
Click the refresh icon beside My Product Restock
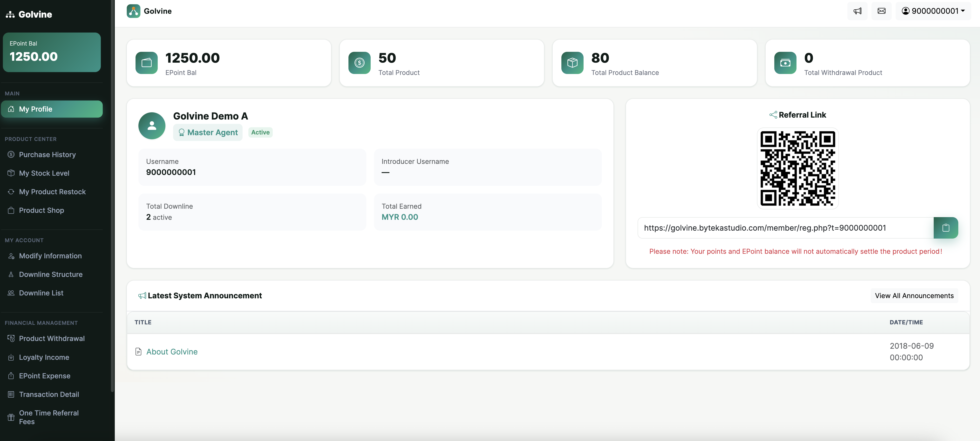pyautogui.click(x=11, y=192)
